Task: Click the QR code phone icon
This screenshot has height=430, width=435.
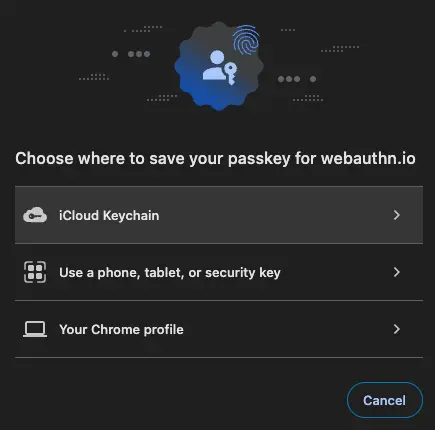Action: [x=35, y=272]
